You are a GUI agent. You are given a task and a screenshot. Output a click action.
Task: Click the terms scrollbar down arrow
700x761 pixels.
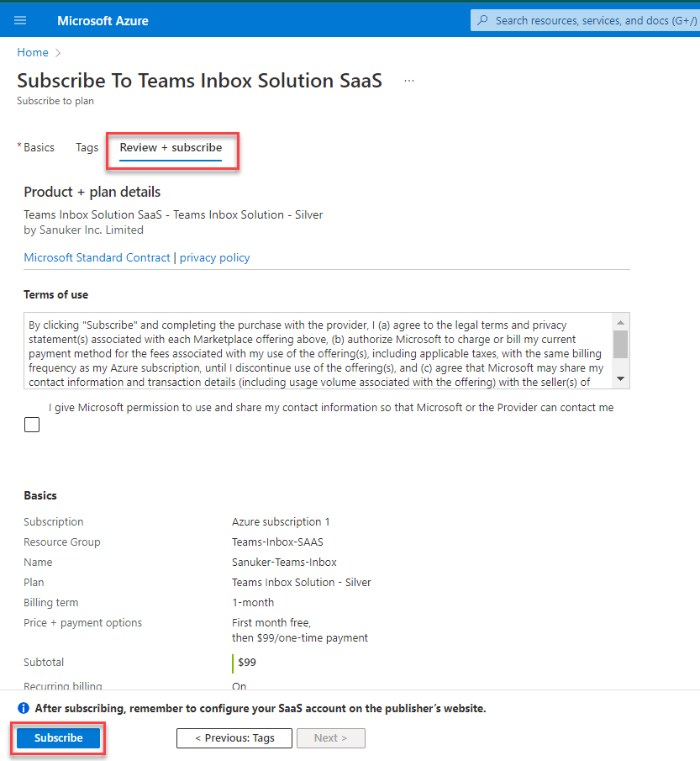tap(620, 378)
